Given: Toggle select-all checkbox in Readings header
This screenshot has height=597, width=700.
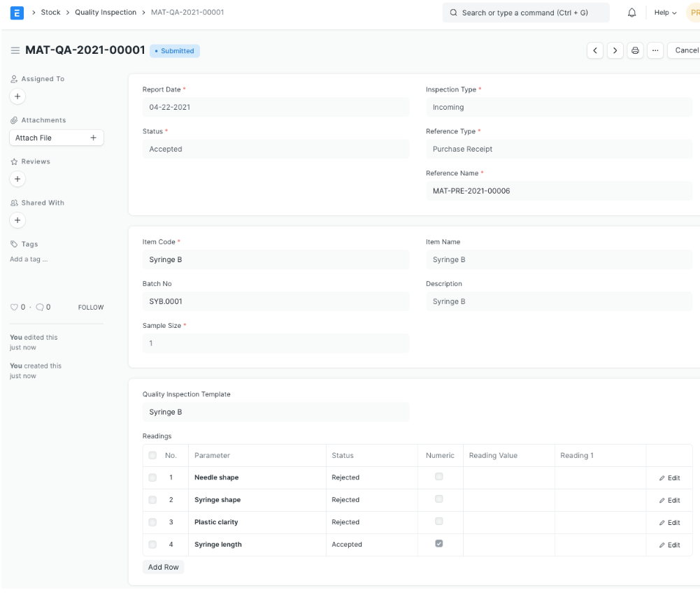Looking at the screenshot, I should click(x=152, y=455).
